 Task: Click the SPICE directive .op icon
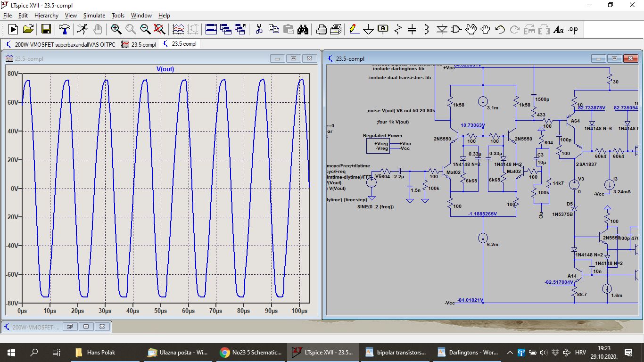(573, 29)
